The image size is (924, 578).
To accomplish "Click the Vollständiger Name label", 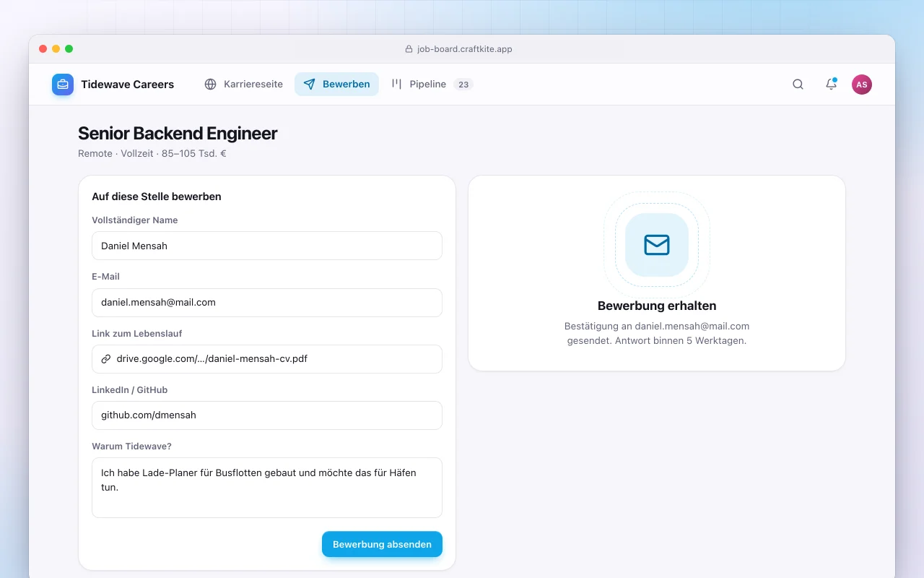I will (x=135, y=220).
